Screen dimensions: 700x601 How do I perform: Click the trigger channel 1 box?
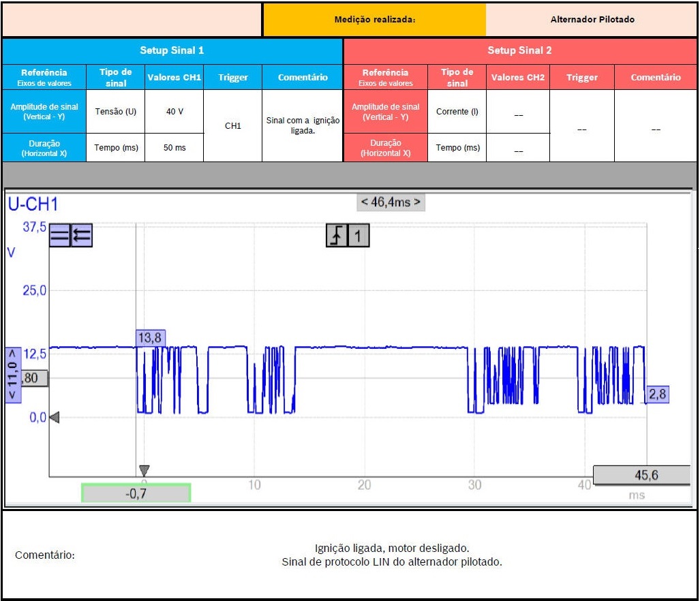point(359,236)
